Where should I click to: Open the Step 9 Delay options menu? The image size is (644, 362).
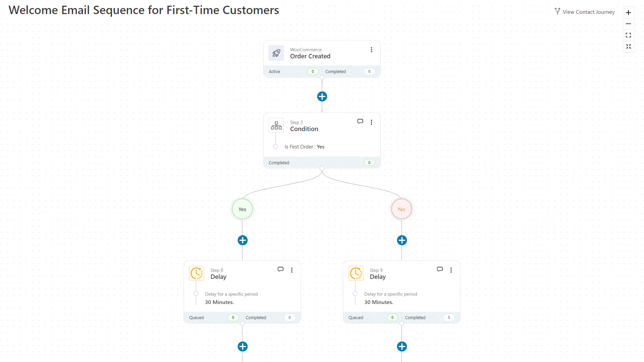(x=451, y=270)
